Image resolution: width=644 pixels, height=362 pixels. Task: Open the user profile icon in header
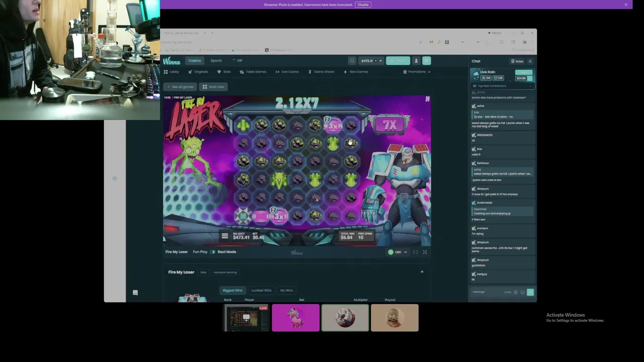point(416,60)
